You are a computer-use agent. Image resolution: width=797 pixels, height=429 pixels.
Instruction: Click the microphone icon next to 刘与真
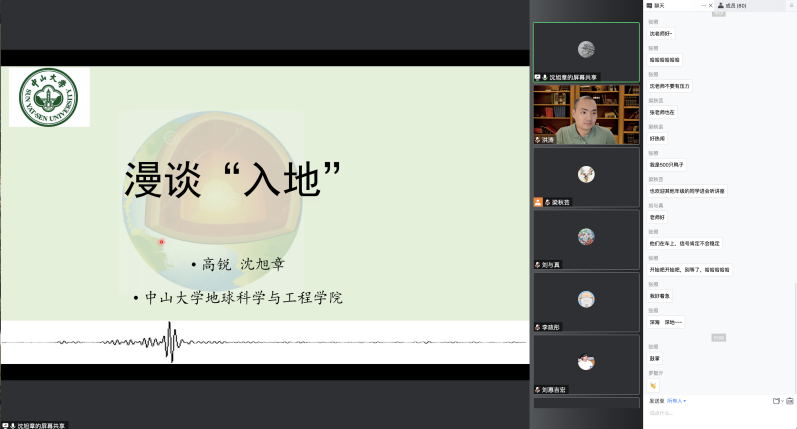(538, 265)
